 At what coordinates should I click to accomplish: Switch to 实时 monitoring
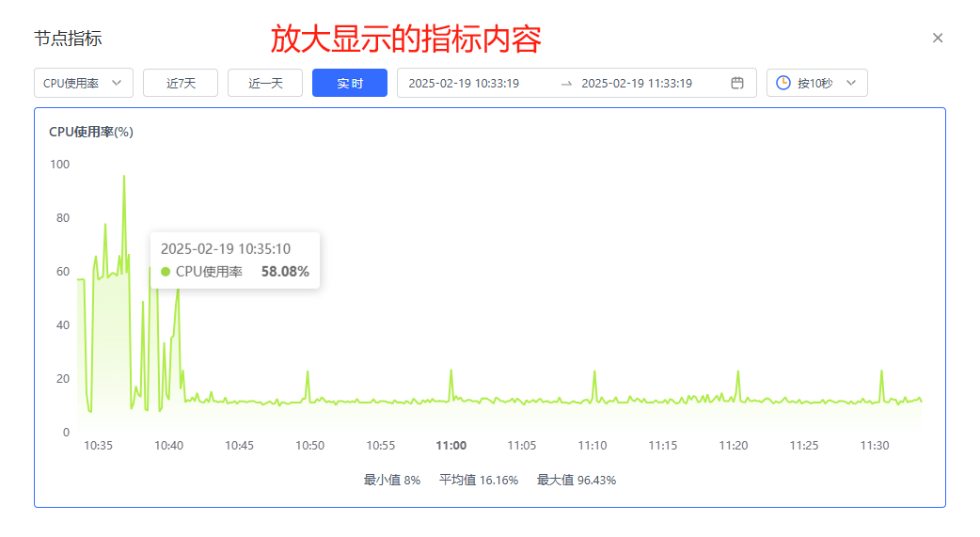pos(349,83)
